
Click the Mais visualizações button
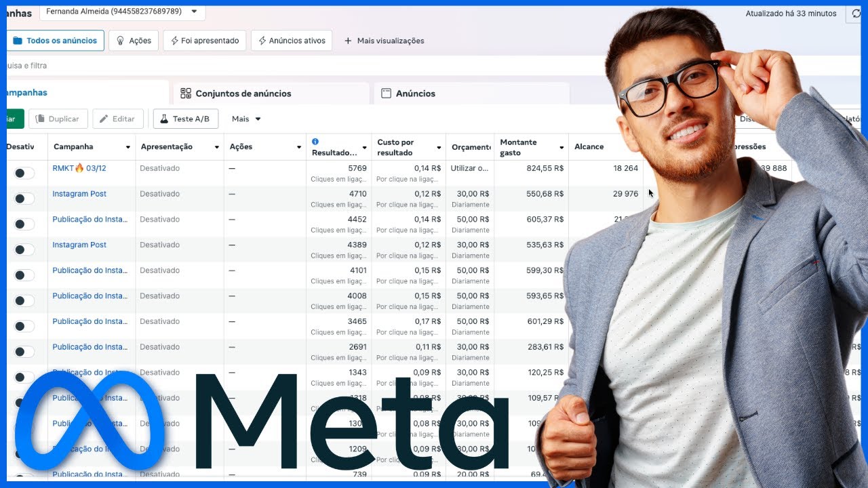(x=384, y=41)
